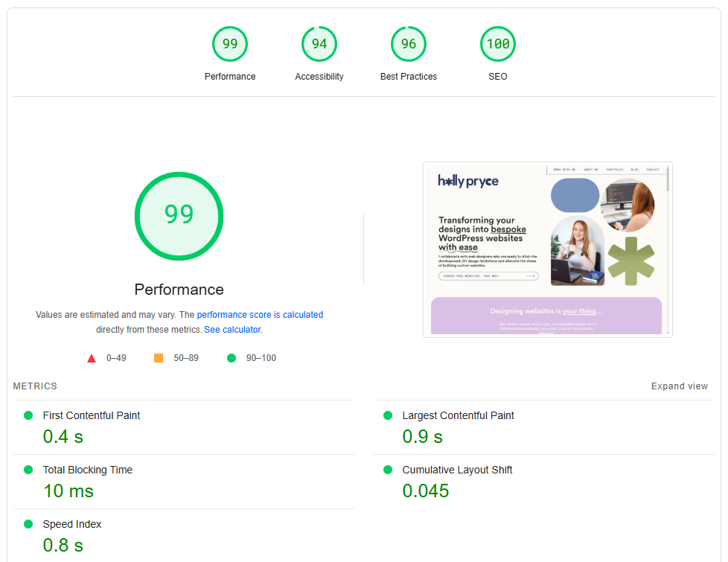Click the Best Practices 96 gauge

click(x=409, y=44)
